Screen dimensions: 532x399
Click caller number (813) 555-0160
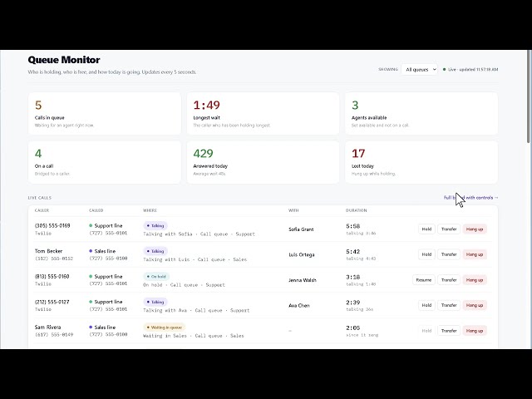tap(52, 277)
